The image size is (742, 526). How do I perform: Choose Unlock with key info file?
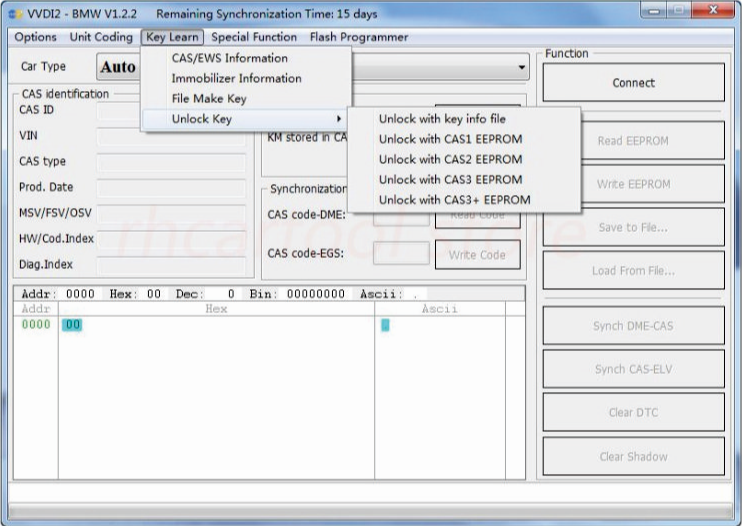pos(464,119)
